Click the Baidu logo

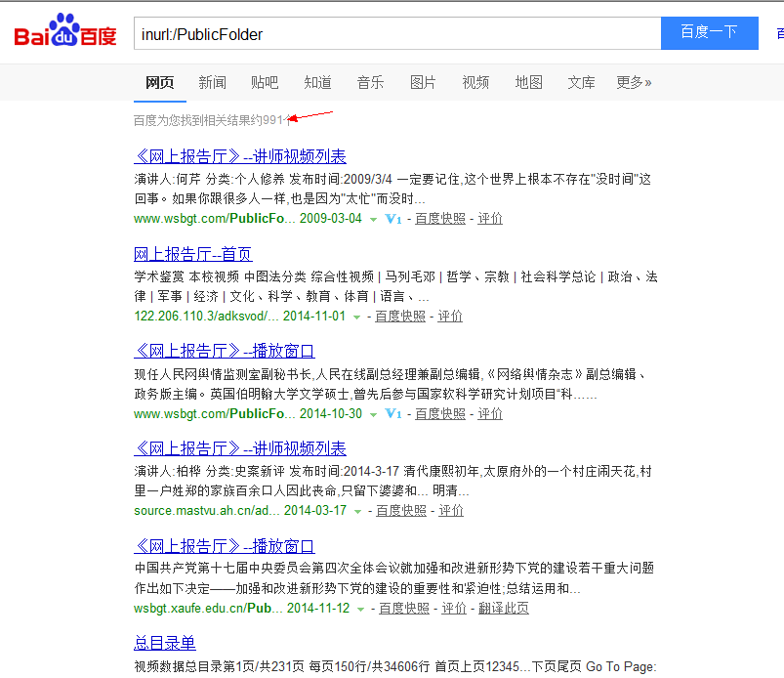65,30
